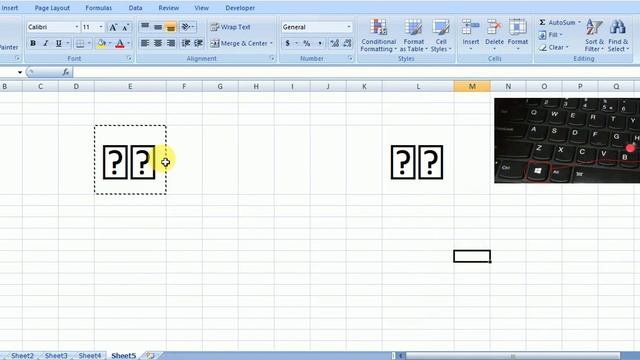Open the Developer ribbon tab
The width and height of the screenshot is (640, 360).
[240, 8]
